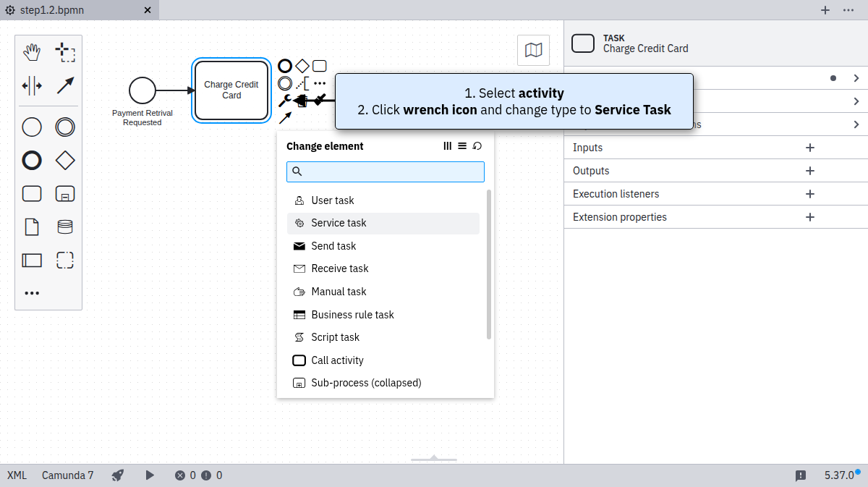Activate global connect arrow tool
Image resolution: width=868 pixels, height=487 pixels.
(65, 86)
